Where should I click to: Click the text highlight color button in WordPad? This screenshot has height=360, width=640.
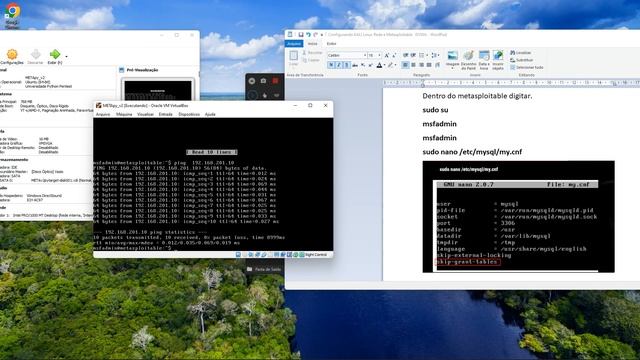tap(390, 65)
